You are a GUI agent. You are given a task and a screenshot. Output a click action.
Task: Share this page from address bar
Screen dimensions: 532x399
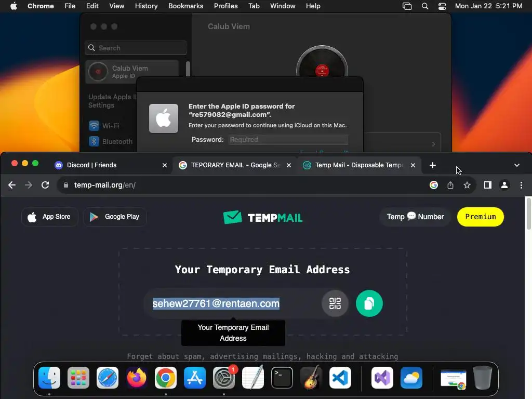click(450, 185)
